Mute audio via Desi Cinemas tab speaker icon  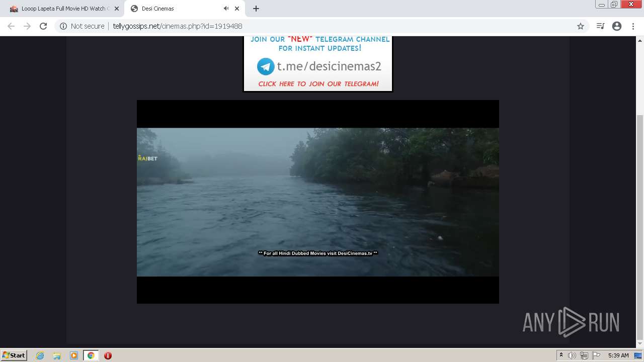click(226, 9)
